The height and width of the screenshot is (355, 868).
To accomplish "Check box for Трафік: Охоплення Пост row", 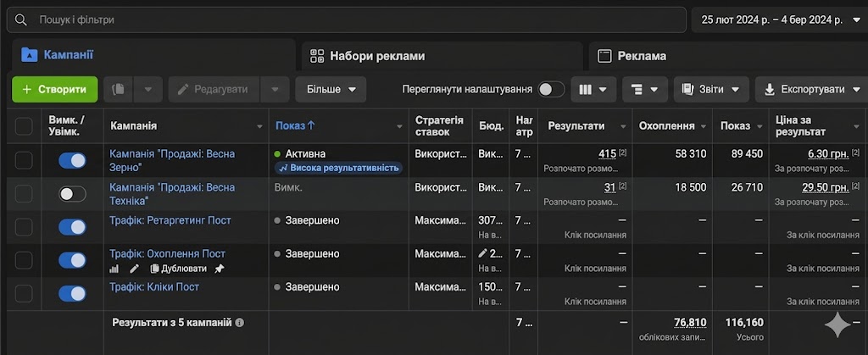I will pos(24,260).
